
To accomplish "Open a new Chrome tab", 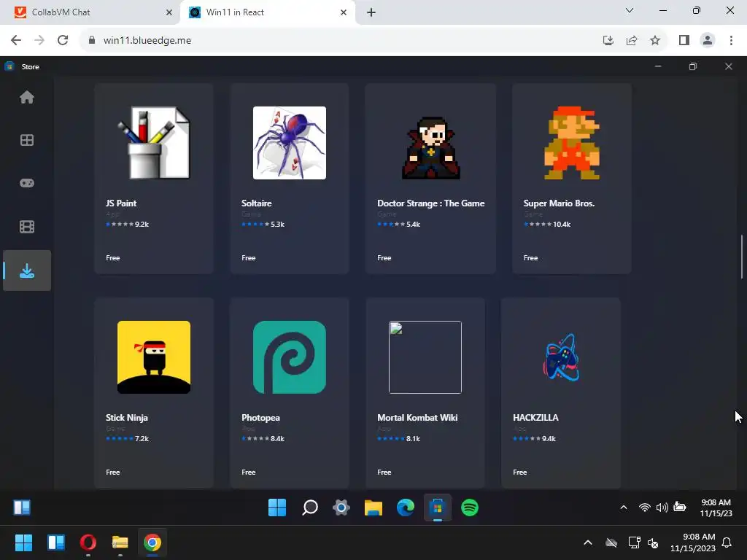I will click(371, 12).
